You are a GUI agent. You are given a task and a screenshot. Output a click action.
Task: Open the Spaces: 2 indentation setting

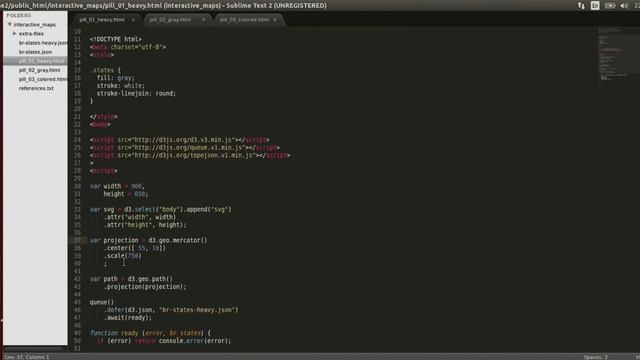(596, 357)
